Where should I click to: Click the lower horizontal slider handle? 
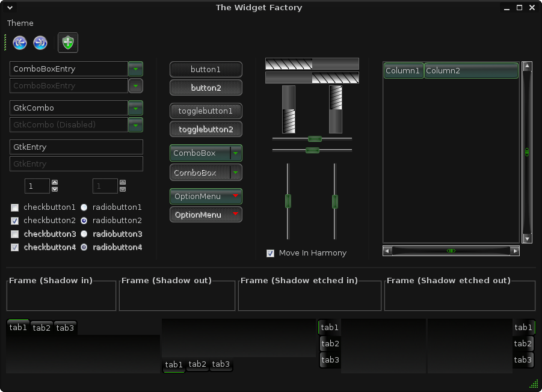click(x=312, y=150)
